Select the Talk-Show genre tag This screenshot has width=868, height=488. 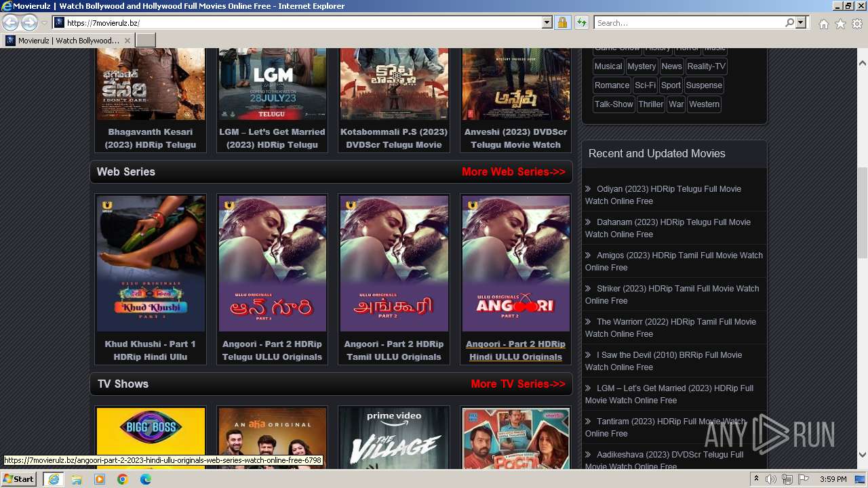coord(614,104)
